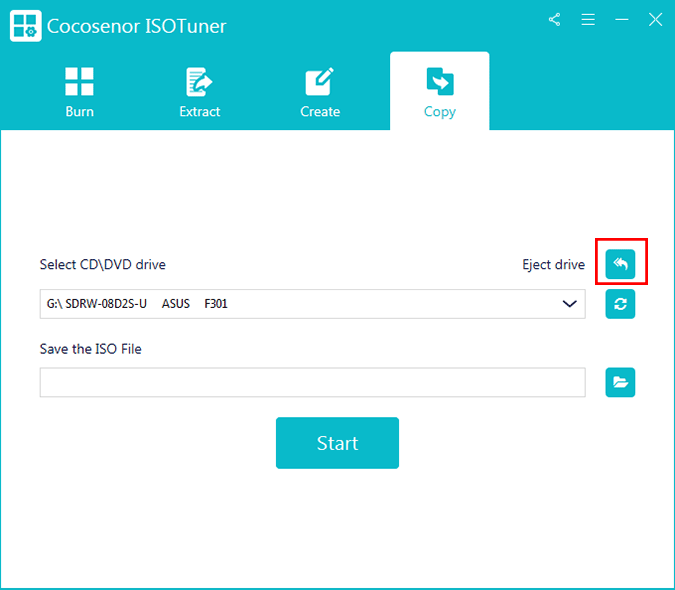
Task: Click the 'Eject drive' label text
Action: 554,264
